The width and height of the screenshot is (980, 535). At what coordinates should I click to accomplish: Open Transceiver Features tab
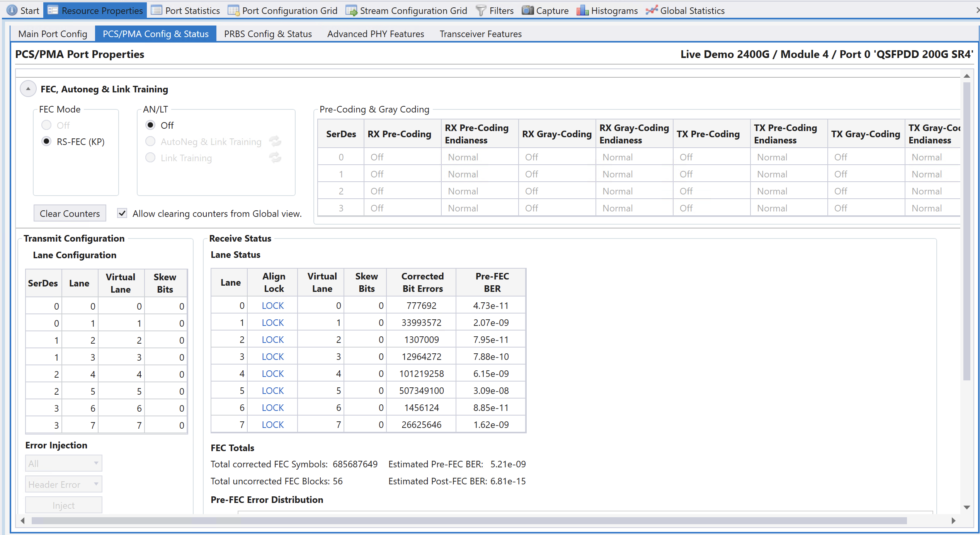(x=481, y=34)
